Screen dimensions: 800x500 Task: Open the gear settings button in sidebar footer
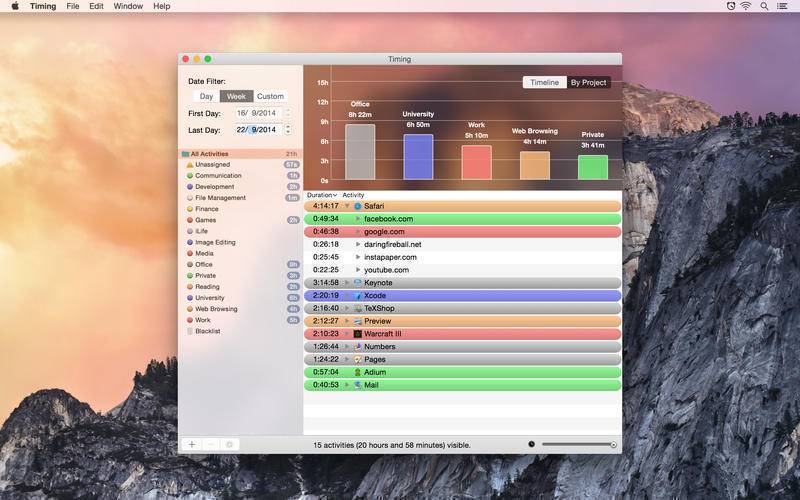[x=230, y=444]
